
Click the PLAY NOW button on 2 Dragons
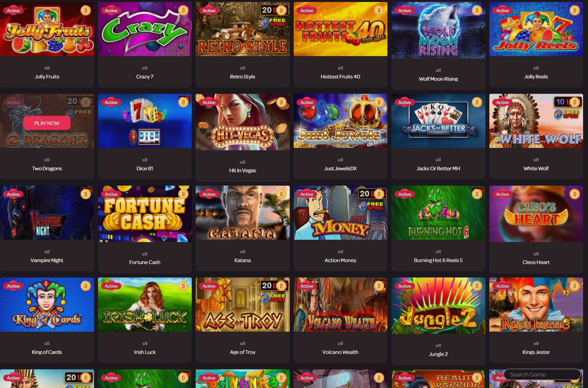click(47, 123)
